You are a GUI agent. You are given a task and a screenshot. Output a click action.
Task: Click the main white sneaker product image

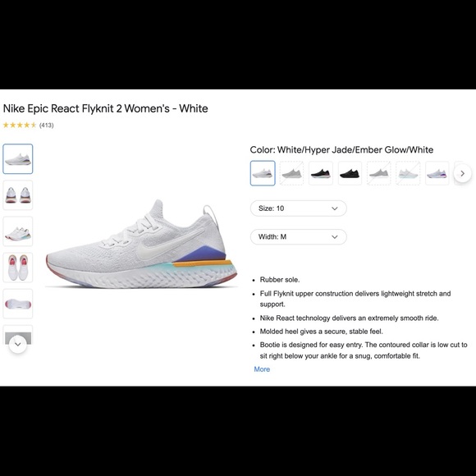tap(141, 244)
